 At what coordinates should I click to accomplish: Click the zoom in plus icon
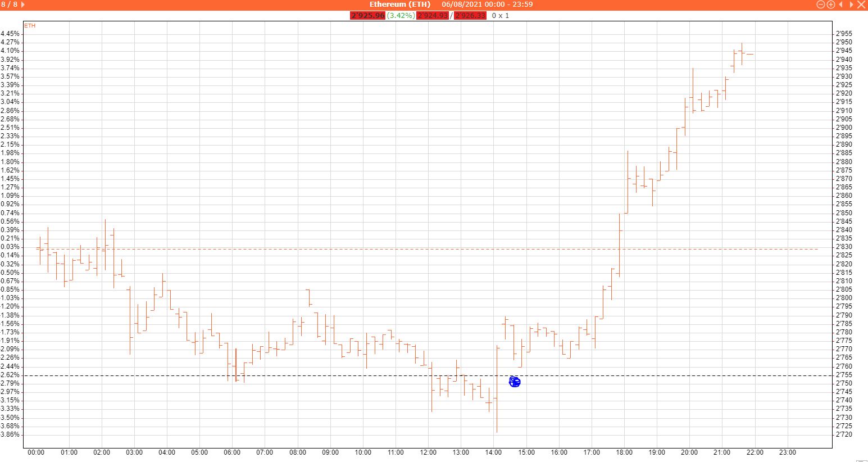pyautogui.click(x=830, y=4)
